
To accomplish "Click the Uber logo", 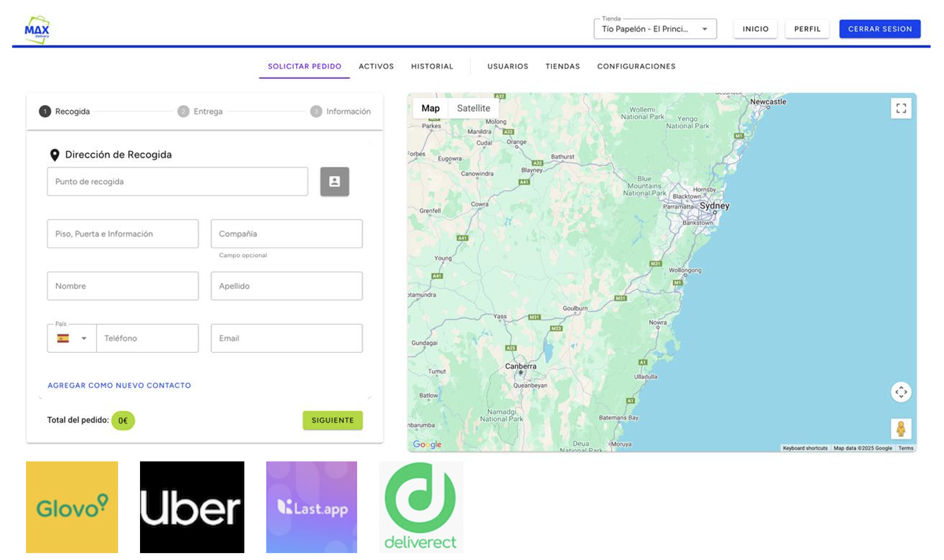I will [x=192, y=507].
